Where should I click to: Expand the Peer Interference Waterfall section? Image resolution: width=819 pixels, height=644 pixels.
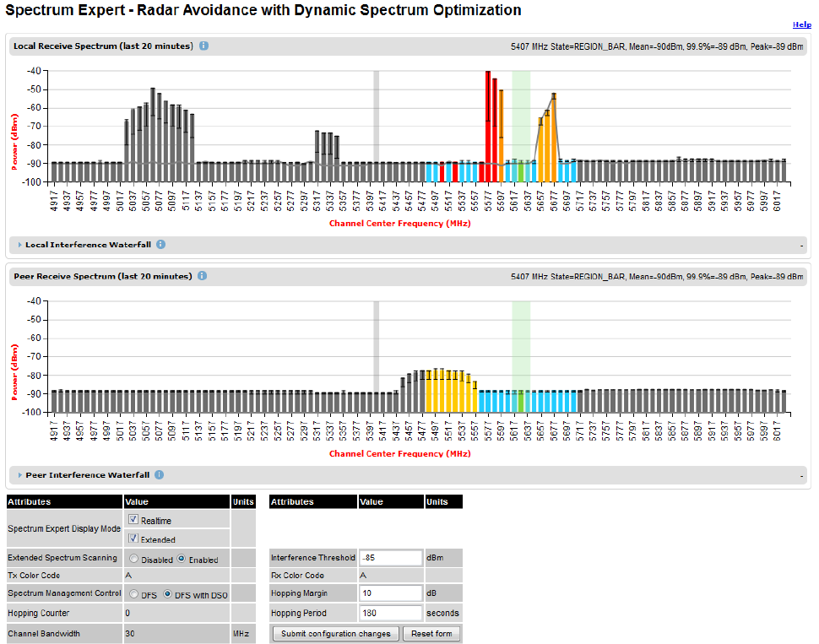[20, 475]
